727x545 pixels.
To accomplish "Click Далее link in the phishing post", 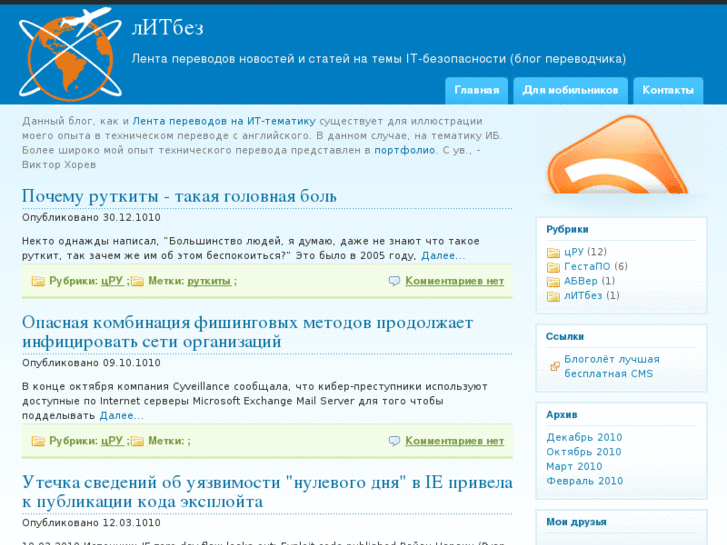I will click(x=121, y=416).
